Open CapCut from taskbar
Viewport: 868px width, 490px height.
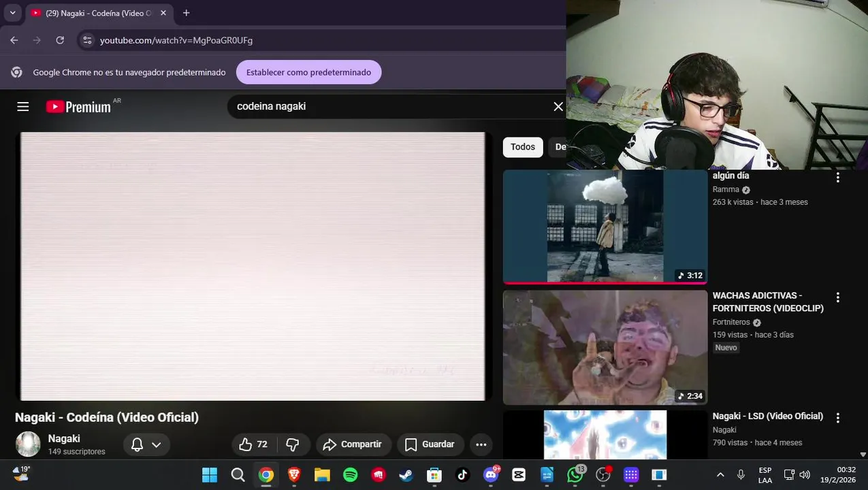(519, 475)
